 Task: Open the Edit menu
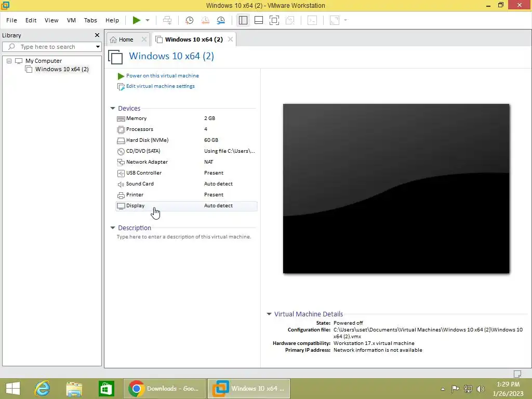pos(31,20)
